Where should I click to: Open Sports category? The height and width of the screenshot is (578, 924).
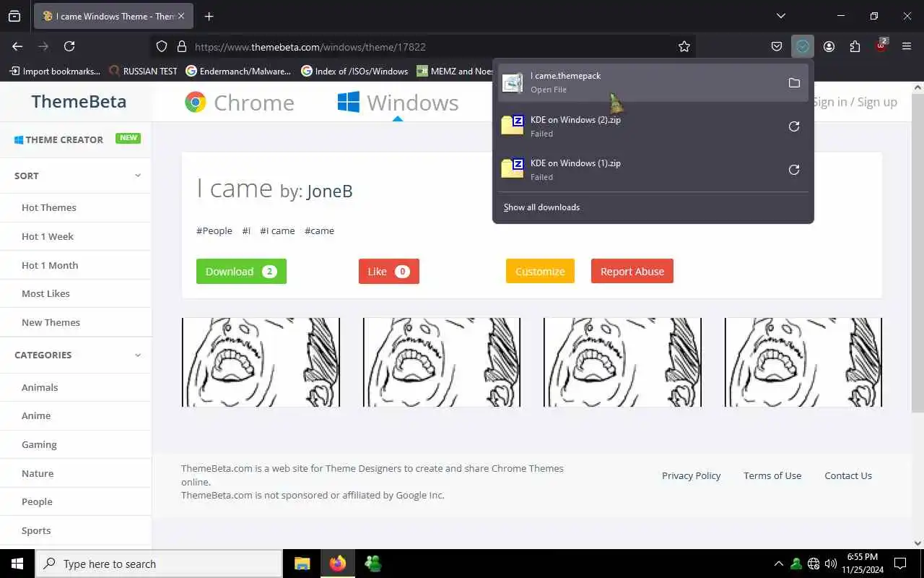(36, 530)
